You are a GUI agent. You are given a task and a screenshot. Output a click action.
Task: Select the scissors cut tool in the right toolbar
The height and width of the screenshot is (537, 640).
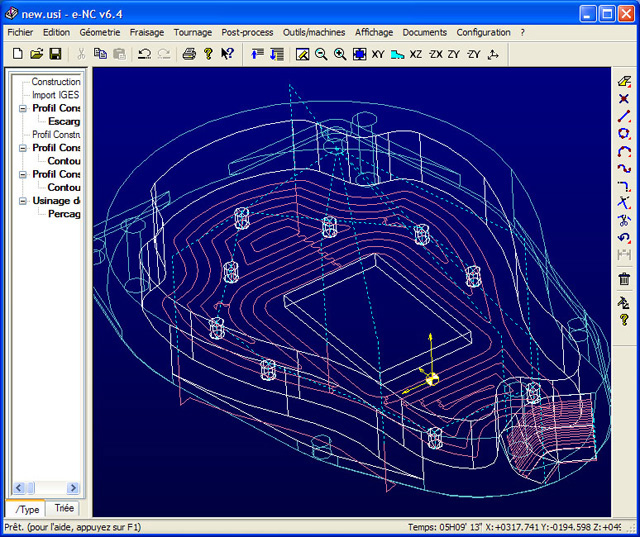coord(624,220)
